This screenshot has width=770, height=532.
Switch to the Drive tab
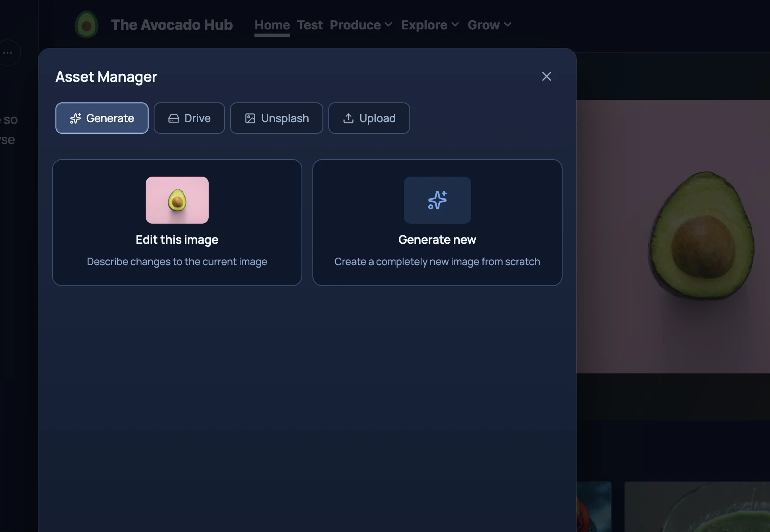point(189,118)
